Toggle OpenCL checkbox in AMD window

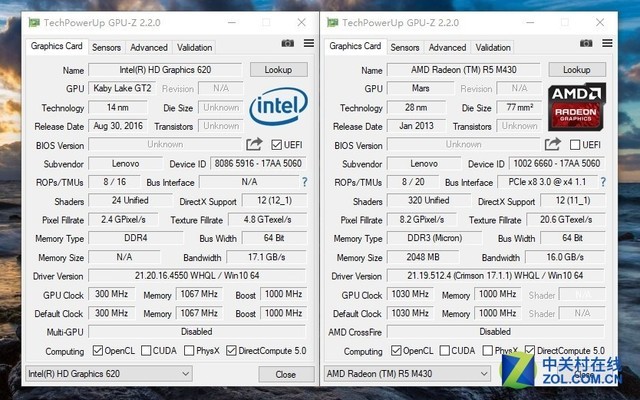pos(396,350)
